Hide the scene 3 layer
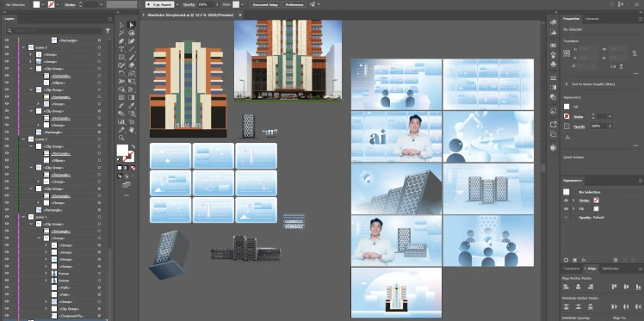This screenshot has width=644, height=321. click(7, 47)
